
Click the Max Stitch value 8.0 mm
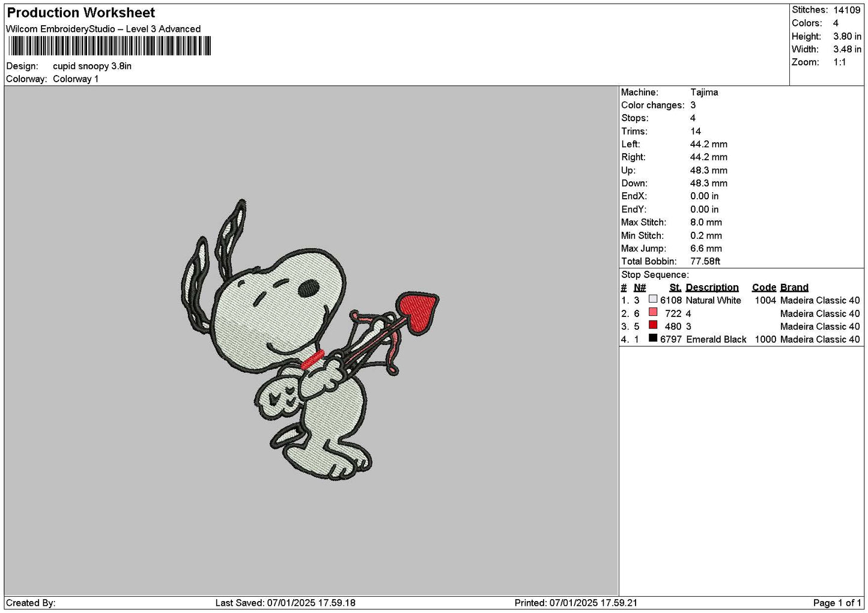[x=706, y=222]
